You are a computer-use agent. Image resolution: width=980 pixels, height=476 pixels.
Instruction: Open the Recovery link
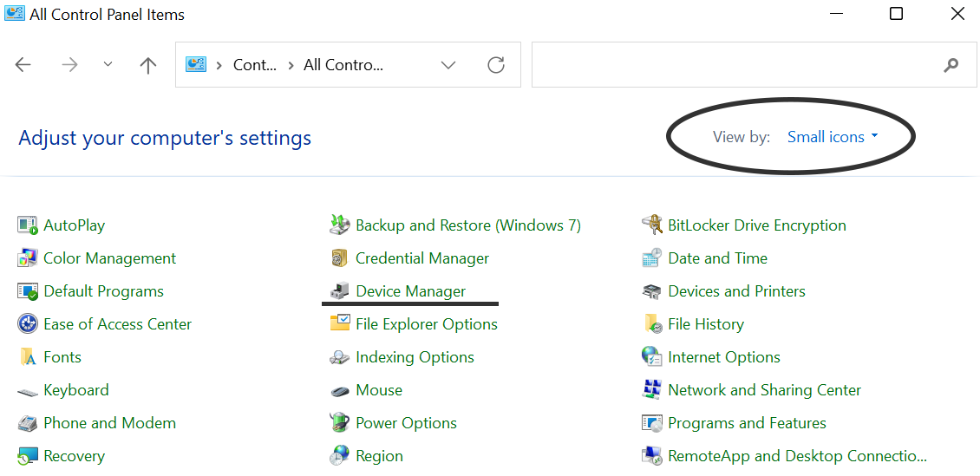(x=75, y=456)
